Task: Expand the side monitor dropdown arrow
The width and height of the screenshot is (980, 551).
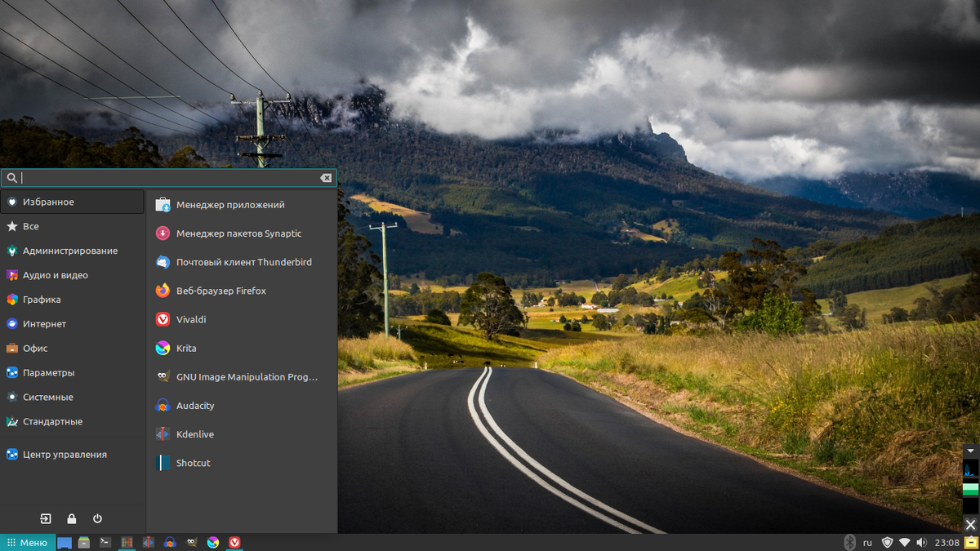Action: click(970, 451)
